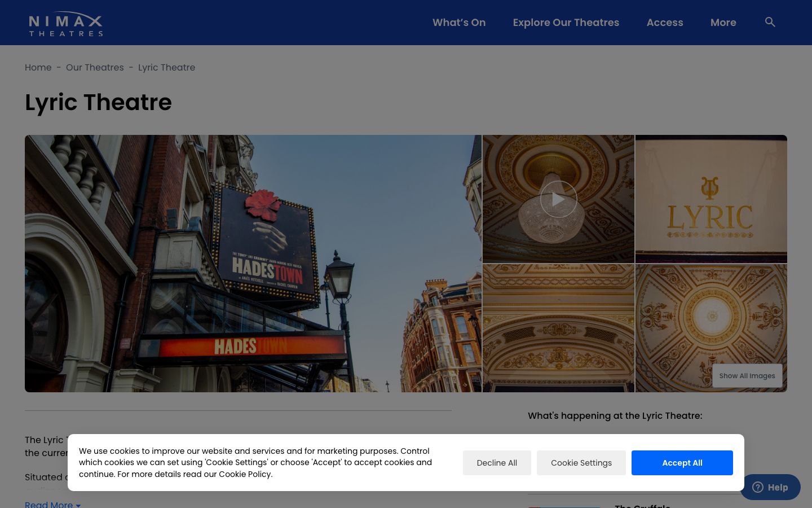Open the Hadestown theatre exterior photo
812x508 pixels.
[x=253, y=264]
